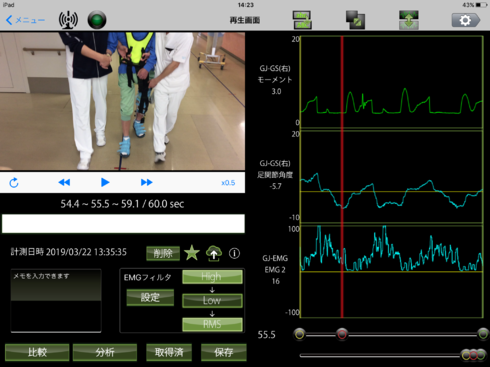Tap the 14:23 clock in status bar

(x=246, y=5)
